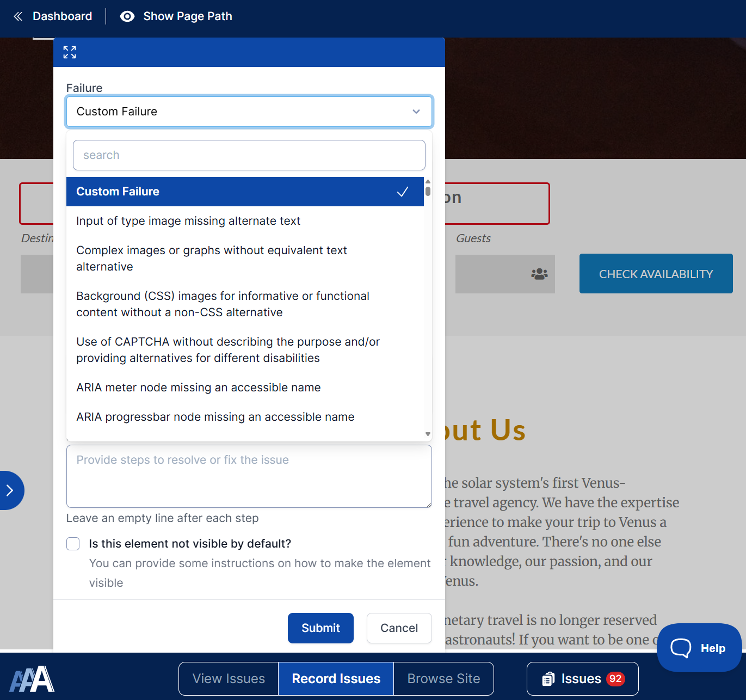Toggle the Show Page Path eye icon
Screen dimensions: 746x700
[x=127, y=16]
